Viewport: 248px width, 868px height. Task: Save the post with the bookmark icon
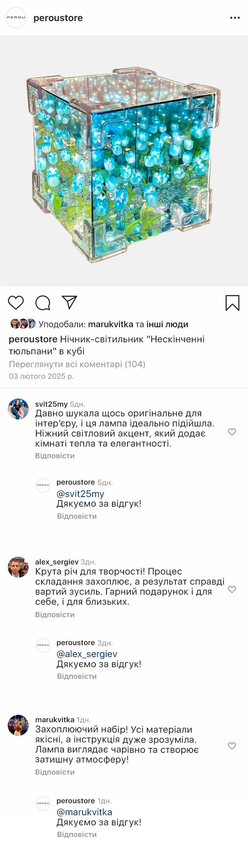[232, 303]
